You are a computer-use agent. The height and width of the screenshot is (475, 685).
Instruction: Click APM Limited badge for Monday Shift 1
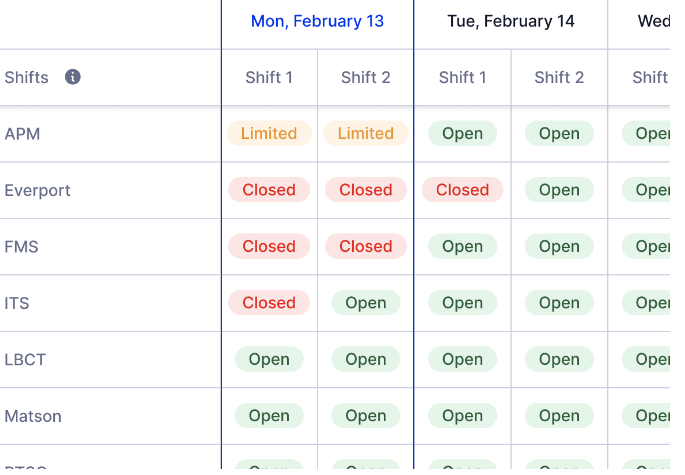(269, 134)
